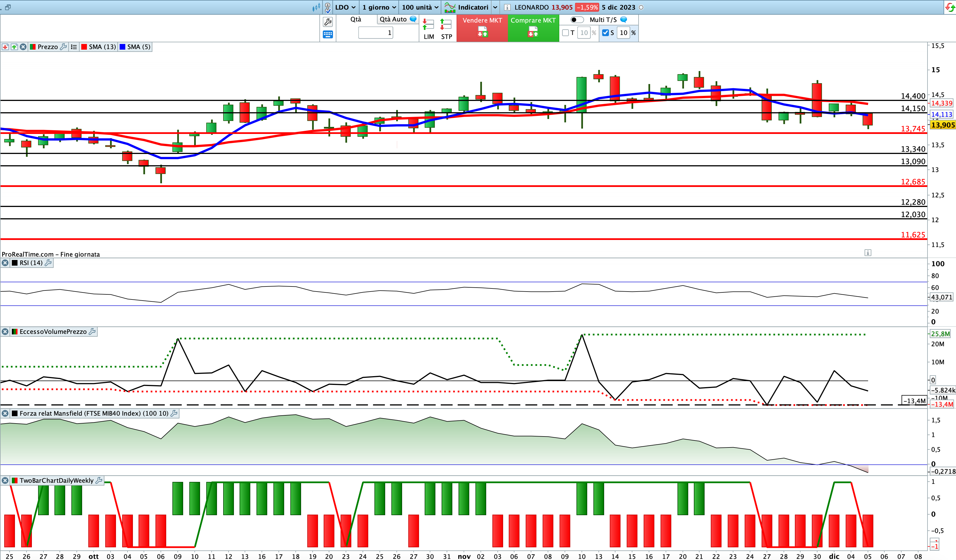This screenshot has height=560, width=956.
Task: Close the price chart panel
Action: (x=23, y=47)
